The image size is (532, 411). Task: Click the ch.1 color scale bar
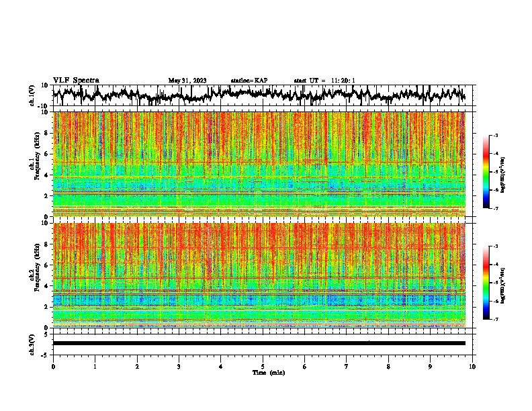486,172
